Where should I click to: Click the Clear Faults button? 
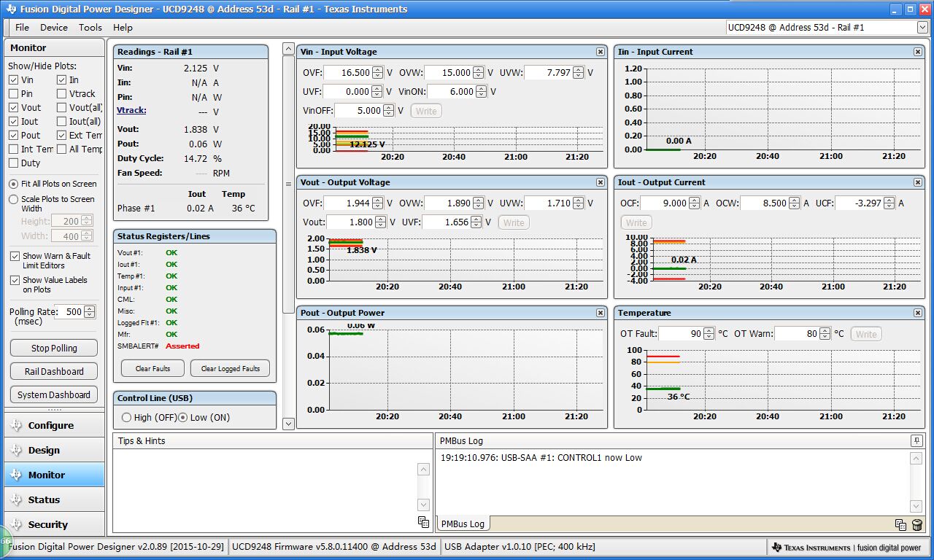click(x=153, y=368)
